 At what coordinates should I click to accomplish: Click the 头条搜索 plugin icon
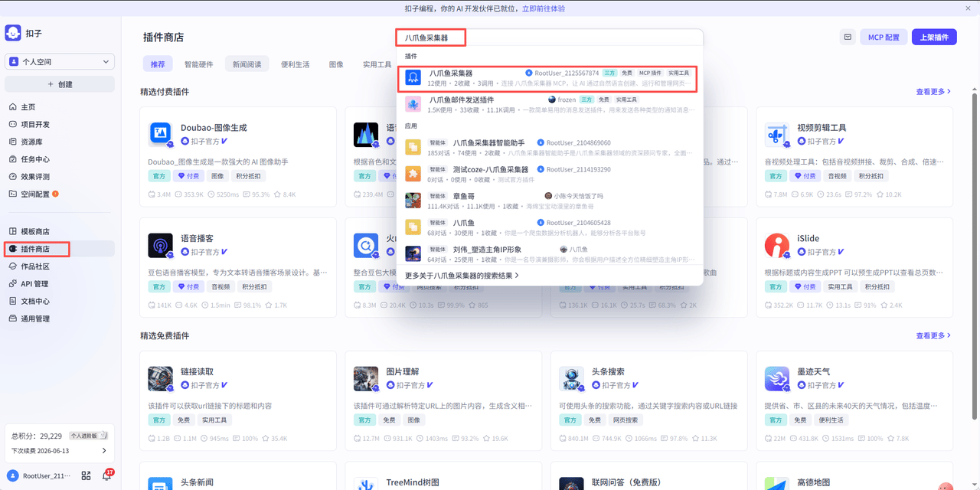[x=571, y=378]
